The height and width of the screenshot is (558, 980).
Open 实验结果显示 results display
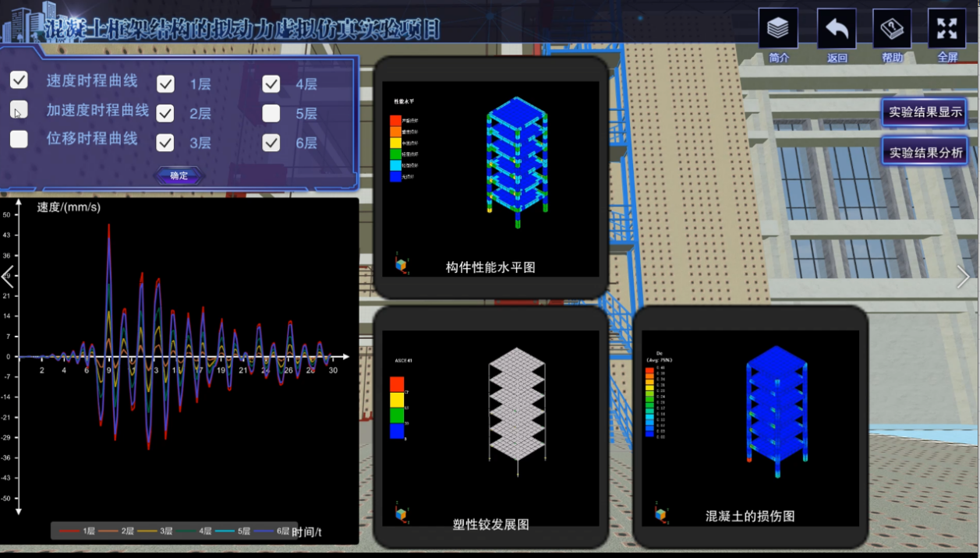tap(925, 111)
